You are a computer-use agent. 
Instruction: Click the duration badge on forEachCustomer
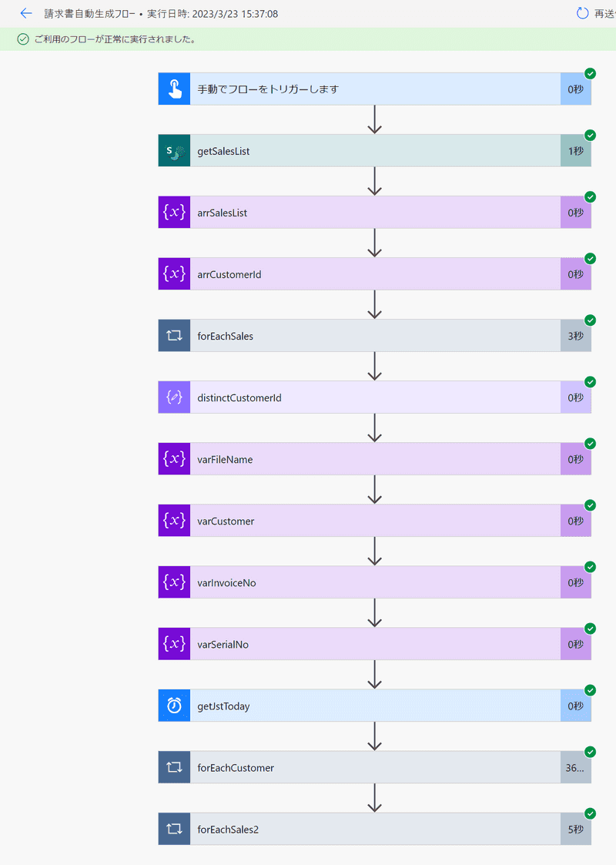[575, 767]
